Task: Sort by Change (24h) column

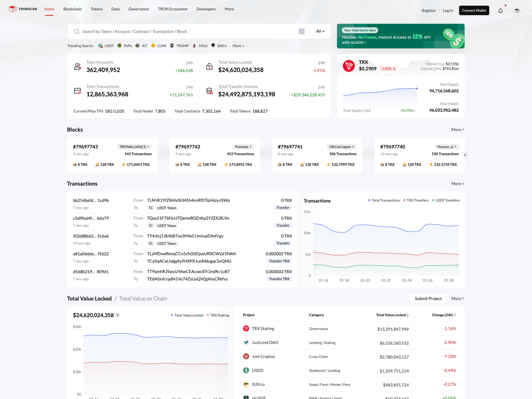Action: pyautogui.click(x=444, y=315)
